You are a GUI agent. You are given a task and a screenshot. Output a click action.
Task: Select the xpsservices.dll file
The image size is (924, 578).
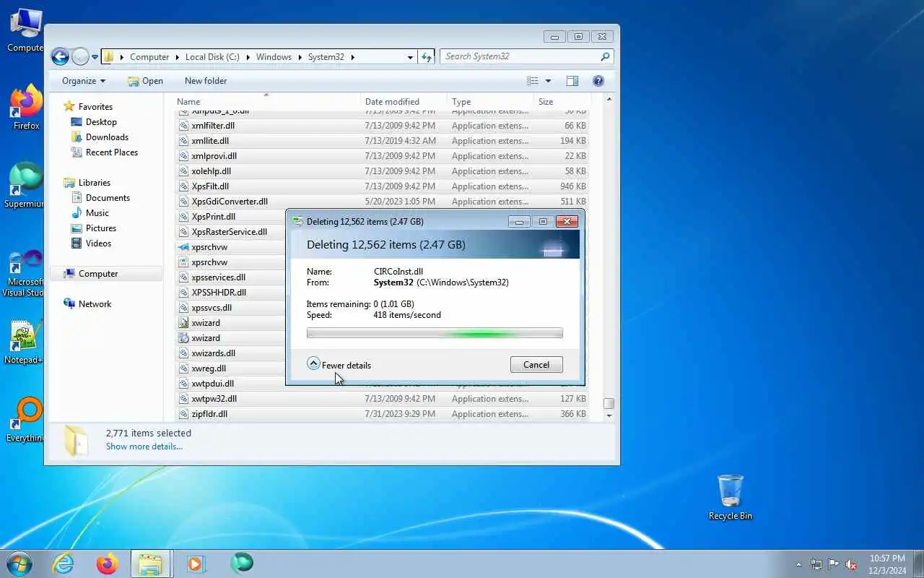click(x=218, y=277)
